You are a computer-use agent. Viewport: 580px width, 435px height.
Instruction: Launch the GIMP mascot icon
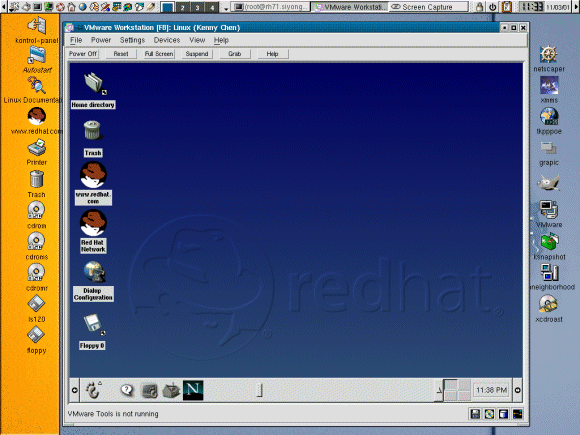[x=549, y=183]
